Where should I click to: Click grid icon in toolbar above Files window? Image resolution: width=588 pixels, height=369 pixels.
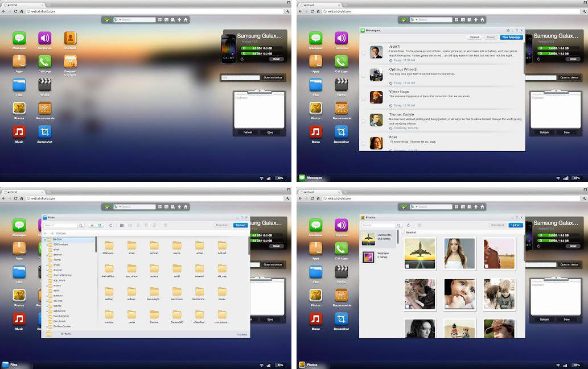160,206
